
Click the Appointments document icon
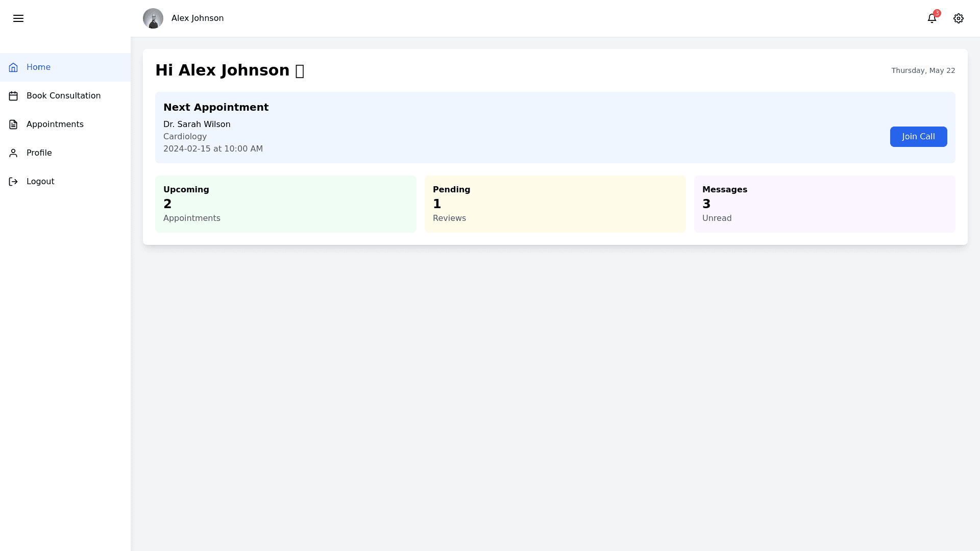(x=13, y=124)
